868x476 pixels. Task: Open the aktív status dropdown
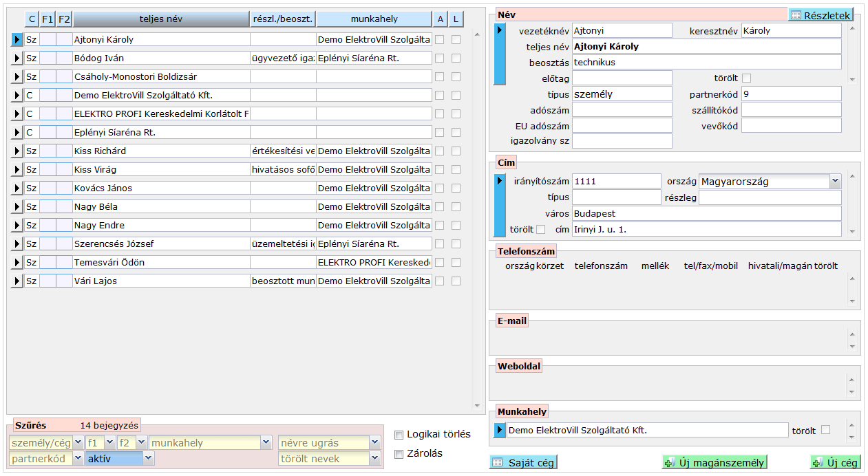click(x=148, y=458)
